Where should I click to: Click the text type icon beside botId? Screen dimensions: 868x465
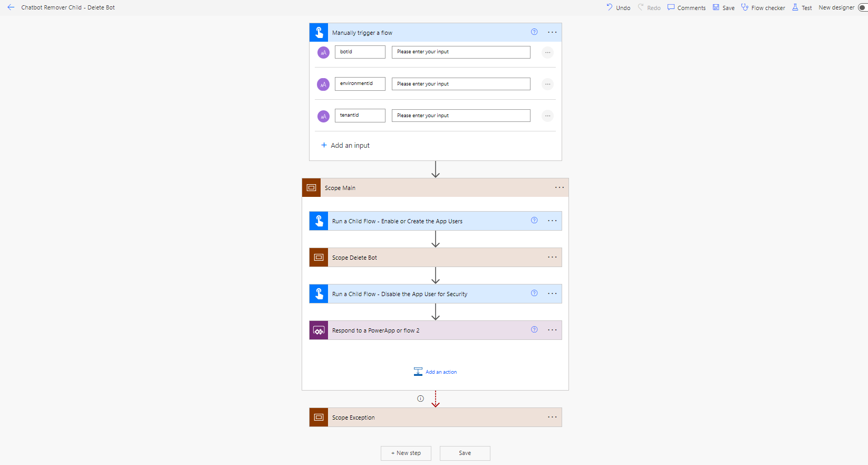(x=323, y=52)
